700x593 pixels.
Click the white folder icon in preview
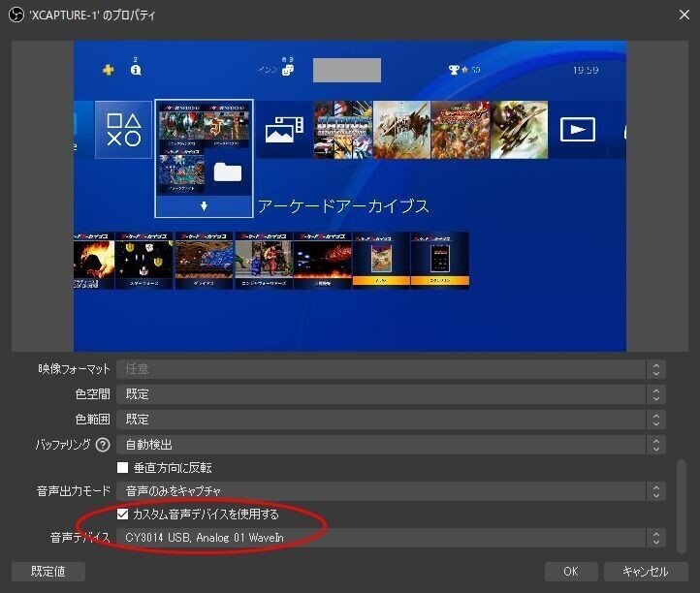click(228, 172)
